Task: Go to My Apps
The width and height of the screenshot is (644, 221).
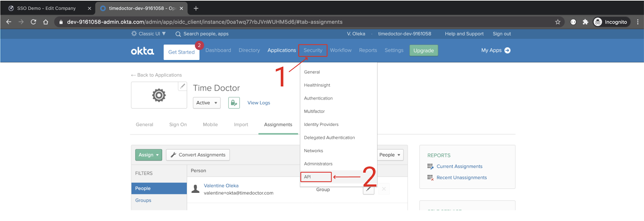Action: coord(491,50)
